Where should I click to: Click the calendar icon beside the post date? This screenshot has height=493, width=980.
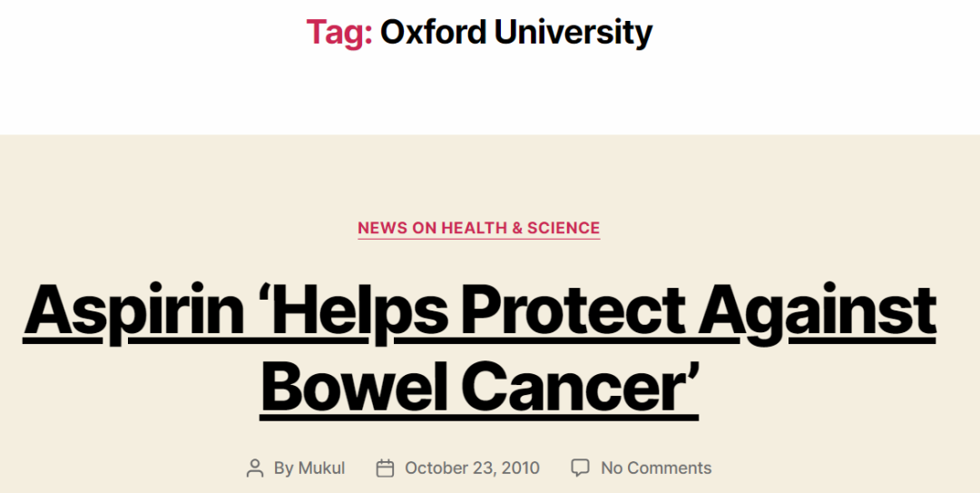[385, 468]
